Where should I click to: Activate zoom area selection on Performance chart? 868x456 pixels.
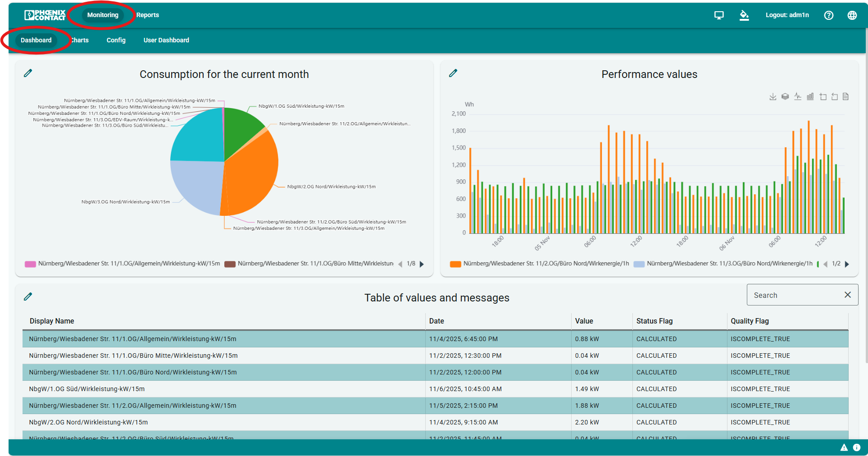point(823,96)
